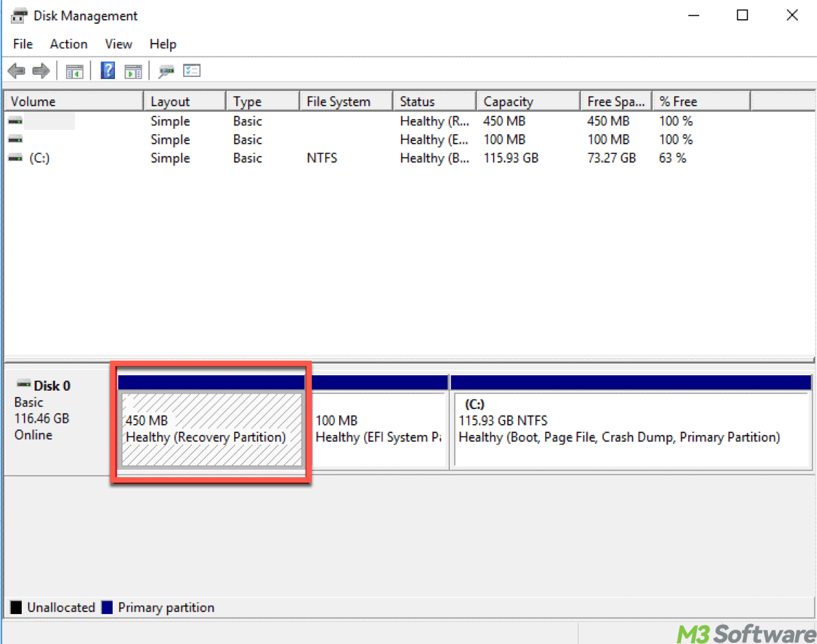Click Show/Hide Action Pane toolbar icon
Image resolution: width=817 pixels, height=644 pixels.
133,71
